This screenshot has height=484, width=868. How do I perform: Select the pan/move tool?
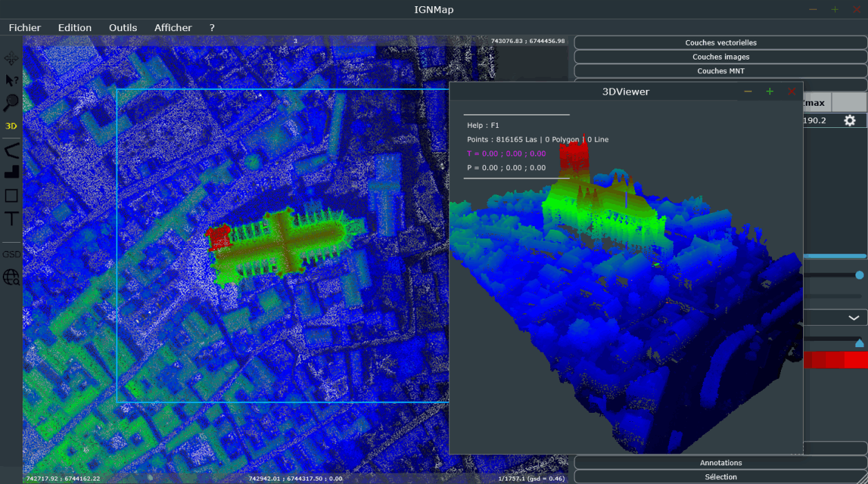12,58
